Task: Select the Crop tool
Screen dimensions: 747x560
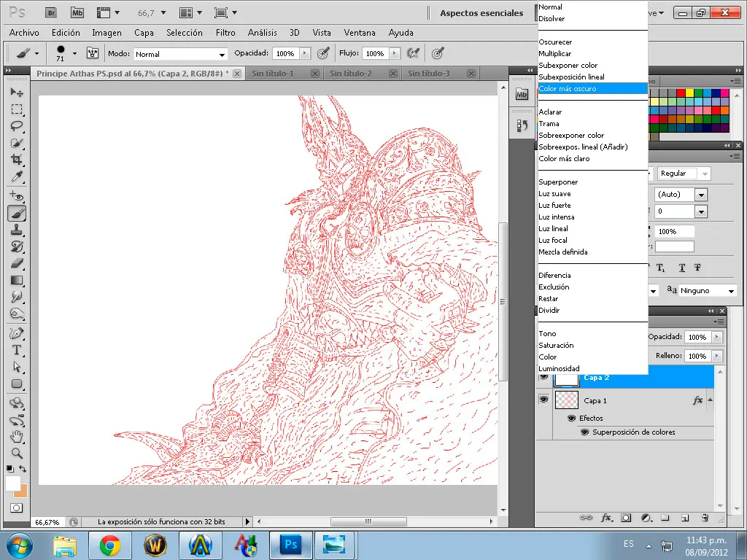Action: click(x=17, y=160)
